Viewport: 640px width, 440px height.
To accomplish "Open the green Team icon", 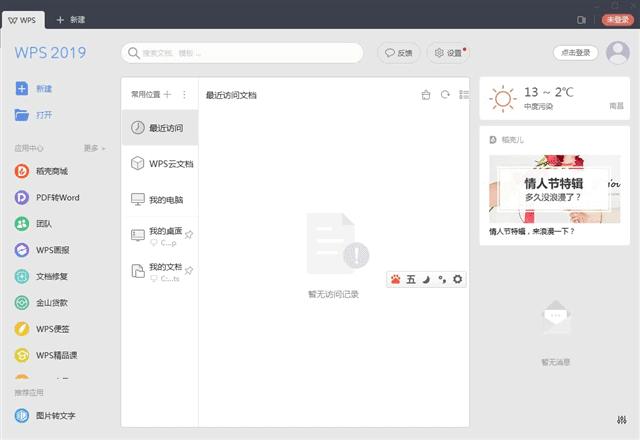I will click(22, 224).
